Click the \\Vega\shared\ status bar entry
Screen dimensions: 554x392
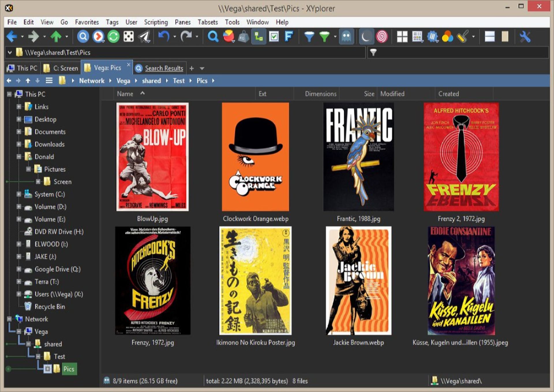[x=461, y=381]
